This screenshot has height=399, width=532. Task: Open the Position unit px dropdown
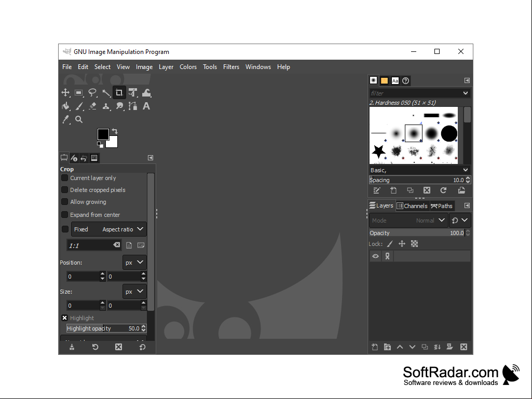pos(134,262)
